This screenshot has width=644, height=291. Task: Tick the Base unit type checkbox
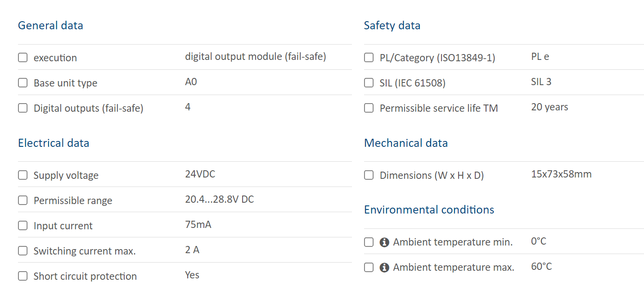click(x=23, y=83)
